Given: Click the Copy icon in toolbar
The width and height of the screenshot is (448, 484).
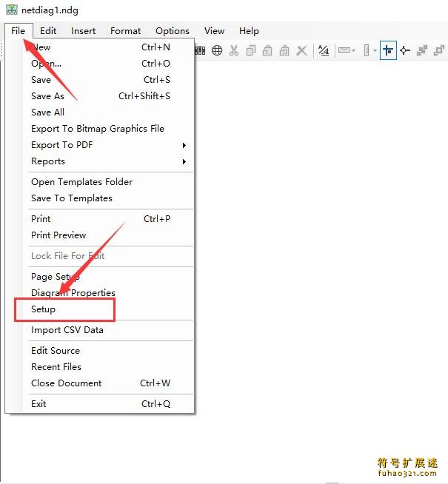Looking at the screenshot, I should [x=251, y=50].
